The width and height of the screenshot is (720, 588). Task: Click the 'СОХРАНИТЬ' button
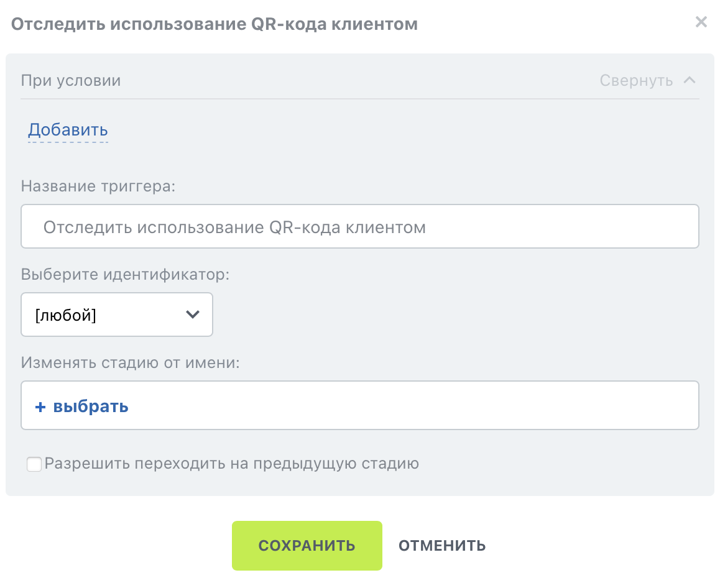tap(307, 545)
